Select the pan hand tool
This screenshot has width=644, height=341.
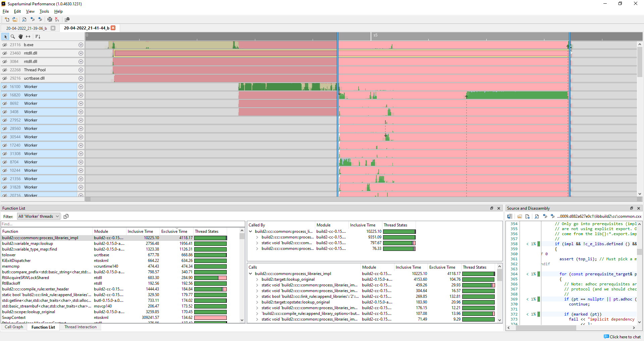coord(20,37)
